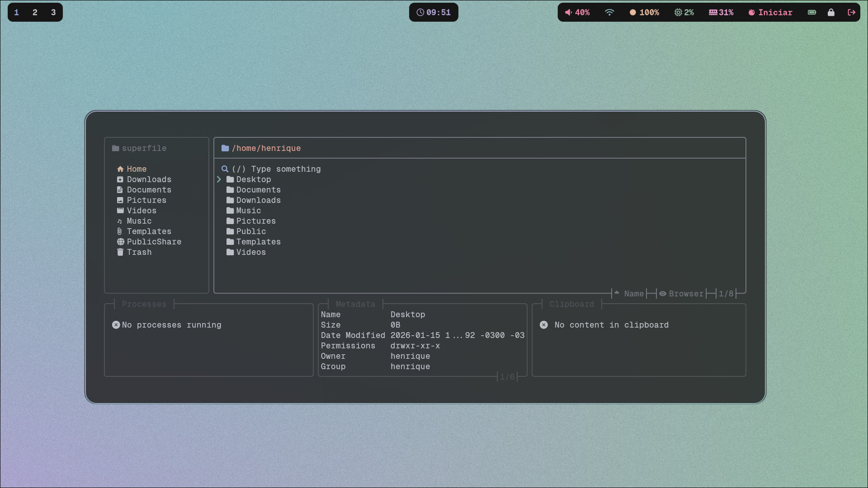Open the Music folder in the file list
This screenshot has height=488, width=868.
(x=248, y=211)
